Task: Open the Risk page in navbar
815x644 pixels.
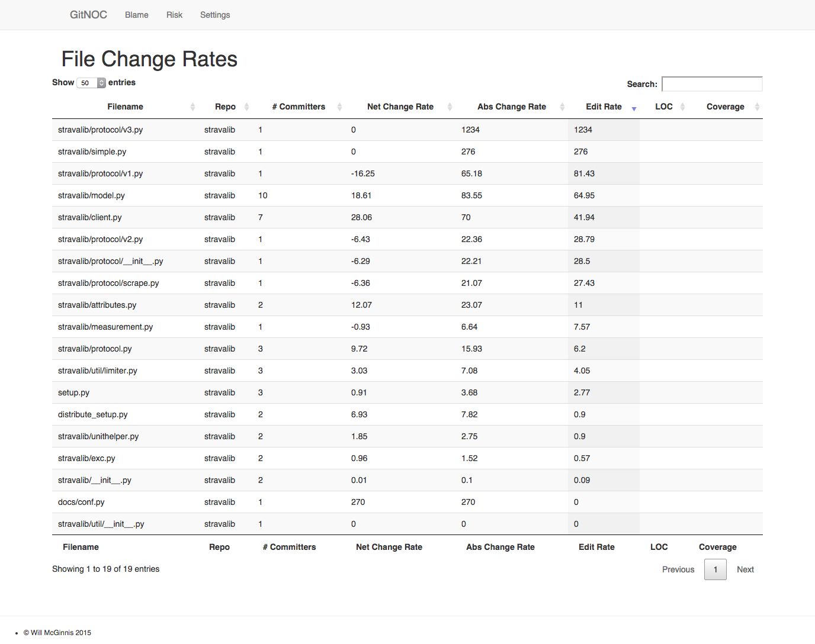Action: tap(174, 15)
